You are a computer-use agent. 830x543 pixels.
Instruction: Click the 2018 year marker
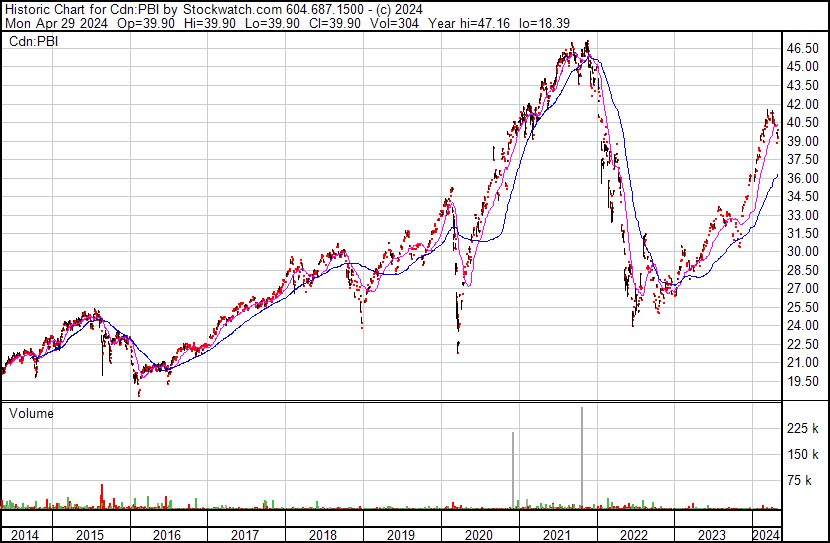[322, 535]
